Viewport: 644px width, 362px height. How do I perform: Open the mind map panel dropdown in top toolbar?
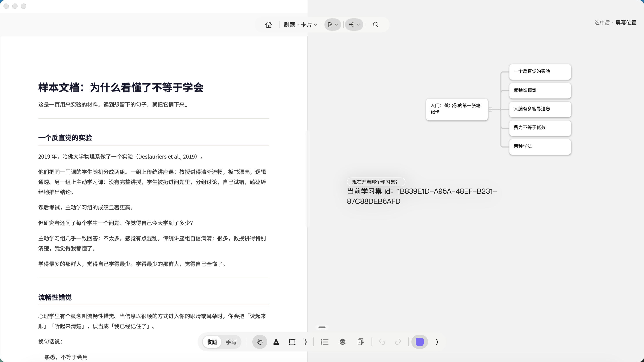point(354,25)
